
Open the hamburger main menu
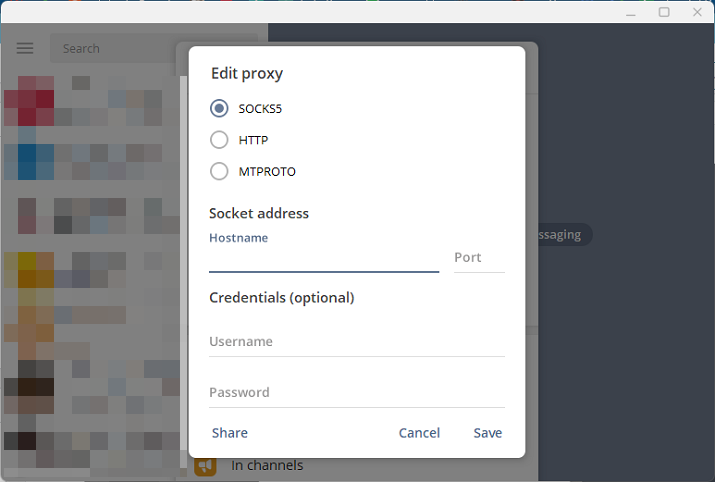[25, 48]
